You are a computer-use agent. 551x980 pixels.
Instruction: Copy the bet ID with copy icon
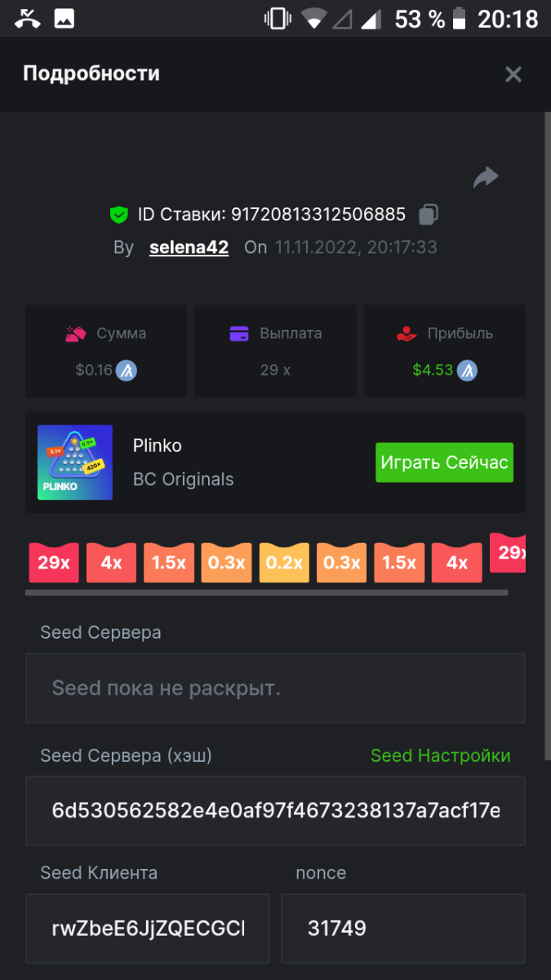point(429,215)
